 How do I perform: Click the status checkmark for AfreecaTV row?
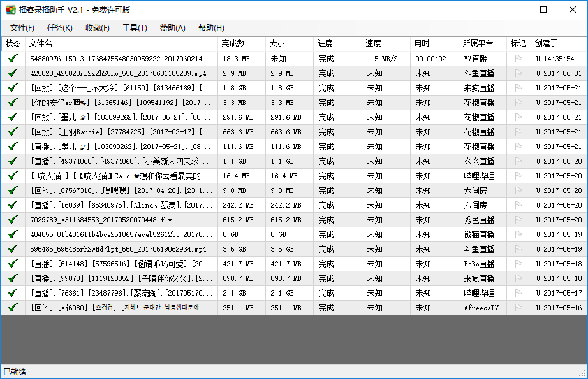(13, 308)
